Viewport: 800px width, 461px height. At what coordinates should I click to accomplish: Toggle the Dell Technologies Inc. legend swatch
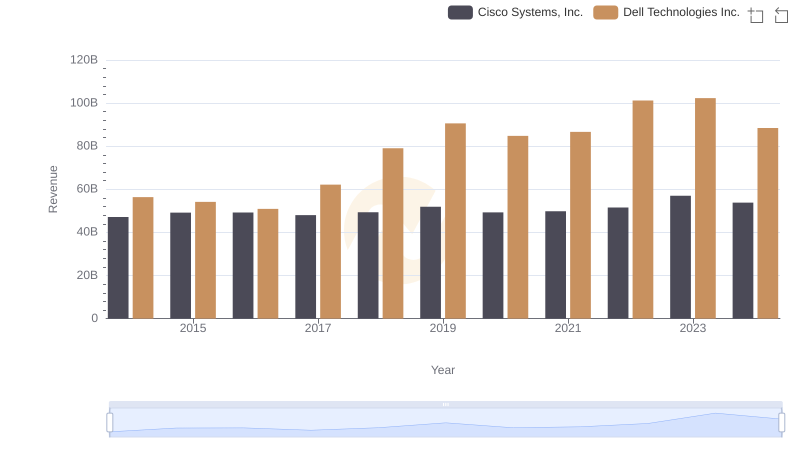606,12
